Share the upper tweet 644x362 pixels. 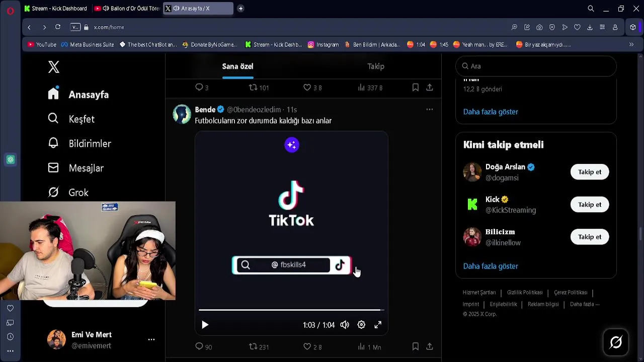point(430,87)
